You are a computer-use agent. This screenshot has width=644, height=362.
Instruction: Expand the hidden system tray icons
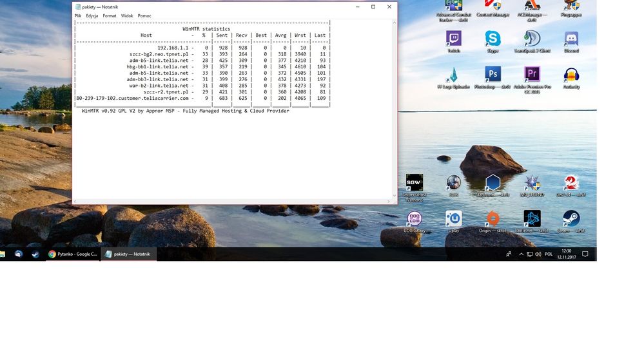[521, 254]
